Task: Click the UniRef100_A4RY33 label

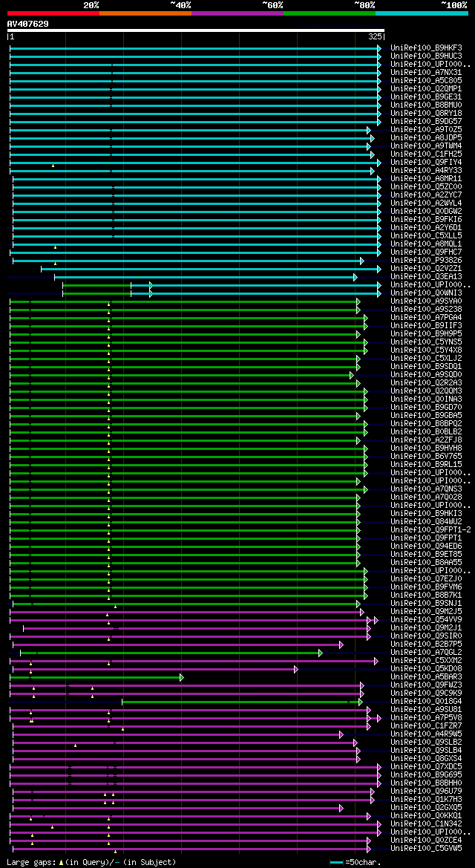Action: click(x=426, y=171)
